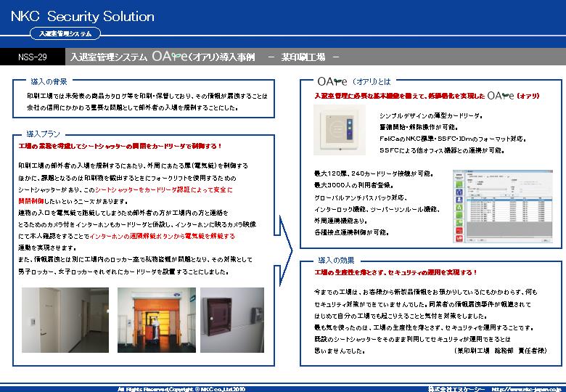The width and height of the screenshot is (566, 392).
Task: Click background line starting '印刷工場では未発表の商品カタログ'
Action: coord(147,96)
